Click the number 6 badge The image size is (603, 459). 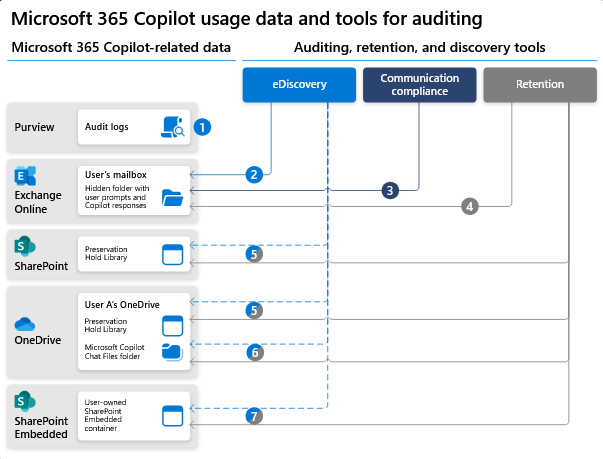[x=255, y=352]
